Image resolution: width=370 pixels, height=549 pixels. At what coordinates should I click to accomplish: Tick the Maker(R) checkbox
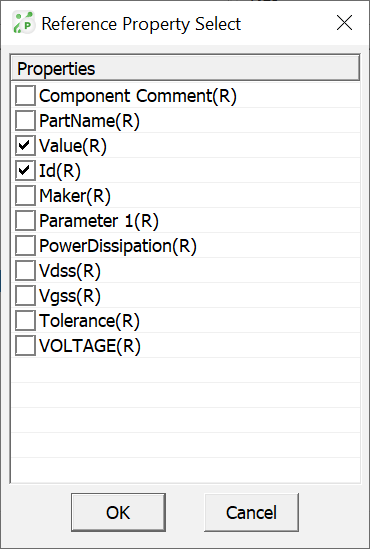25,195
